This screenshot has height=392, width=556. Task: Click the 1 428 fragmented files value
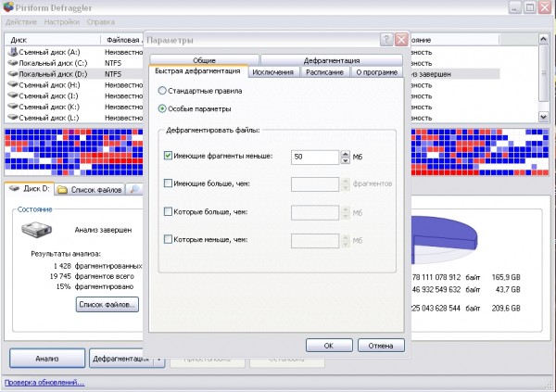62,266
